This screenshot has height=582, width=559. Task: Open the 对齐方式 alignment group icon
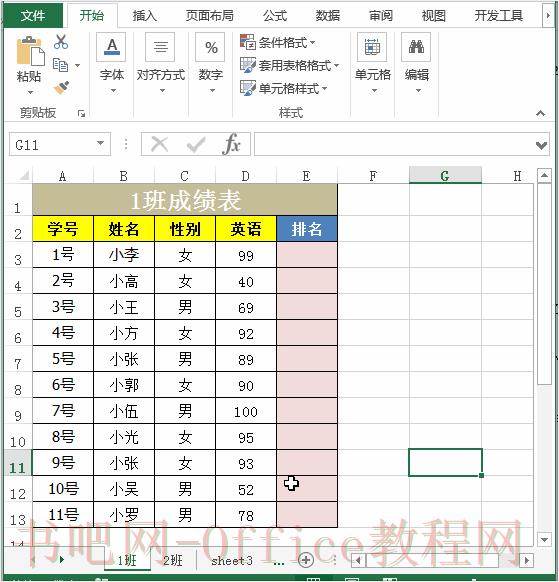(160, 47)
